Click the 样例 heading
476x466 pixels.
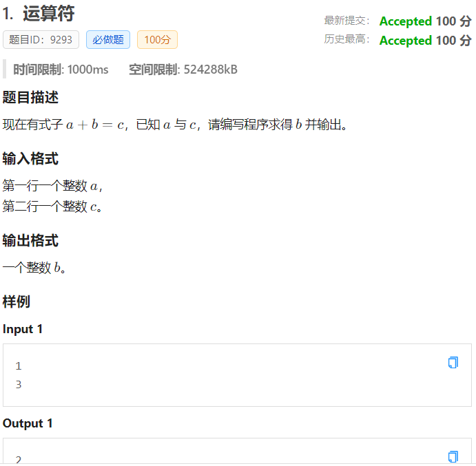(17, 301)
